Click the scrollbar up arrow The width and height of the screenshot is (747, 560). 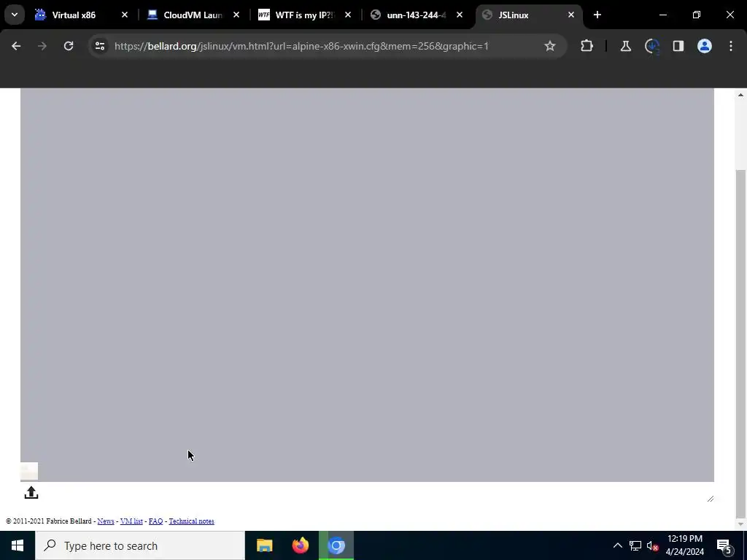tap(740, 95)
